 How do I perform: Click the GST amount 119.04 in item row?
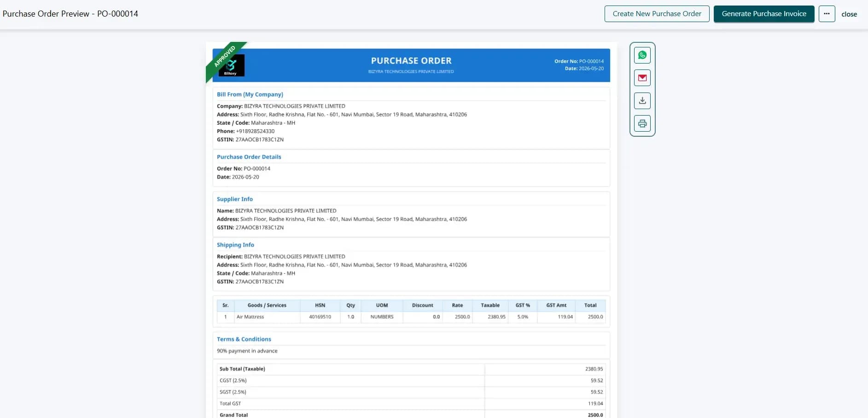pos(556,317)
